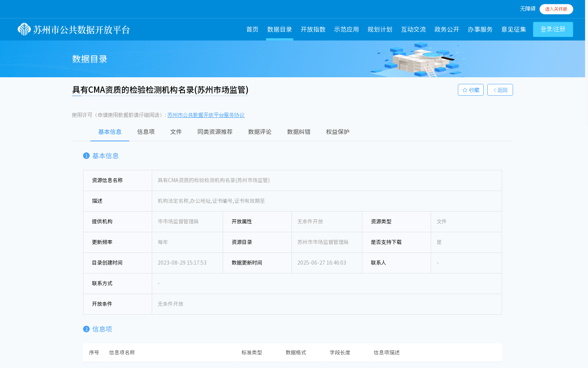Screen dimensions: 588x368
Task: Click the 返回 back button
Action: 500,90
